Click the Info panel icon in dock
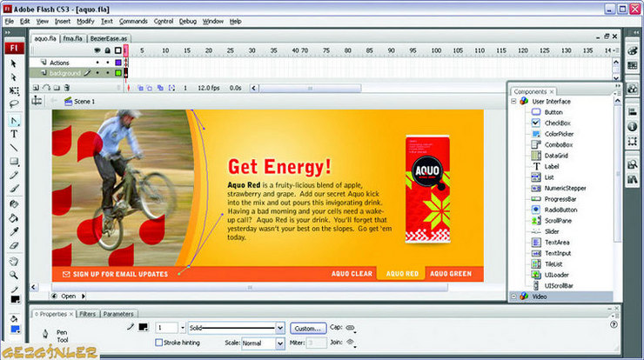This screenshot has height=360, width=644. [633, 127]
